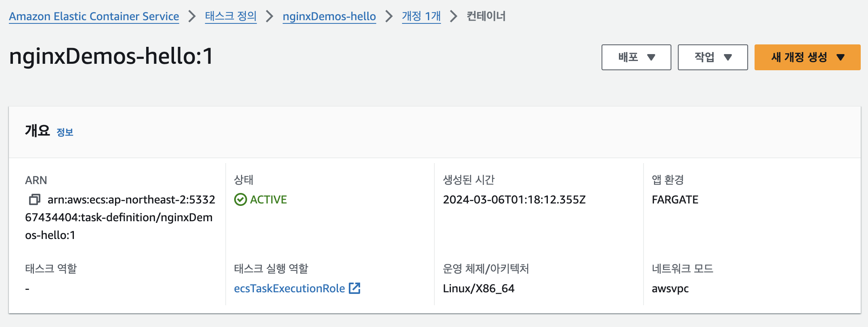The height and width of the screenshot is (327, 868).
Task: Open the 정보 link next to 개요
Action: pos(65,132)
